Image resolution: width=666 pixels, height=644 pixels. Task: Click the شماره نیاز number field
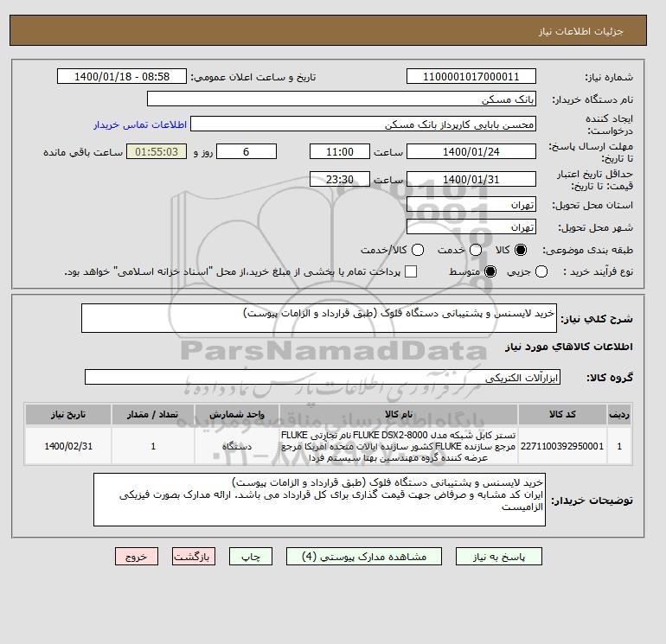pyautogui.click(x=471, y=76)
